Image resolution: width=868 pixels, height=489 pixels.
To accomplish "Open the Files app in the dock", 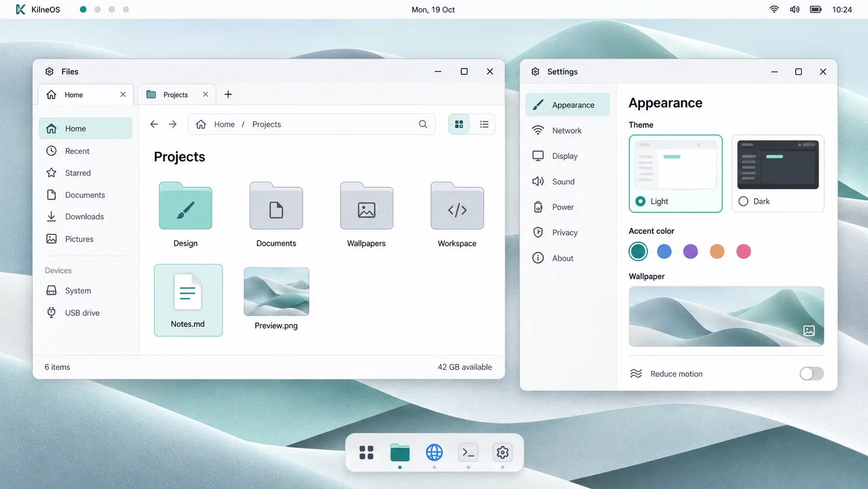I will coord(400,453).
